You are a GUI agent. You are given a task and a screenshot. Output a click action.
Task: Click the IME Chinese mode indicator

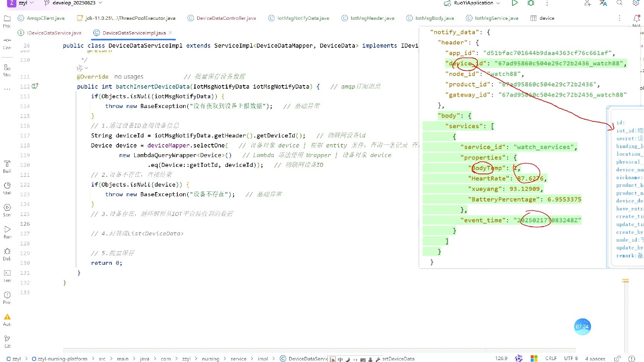[340, 359]
